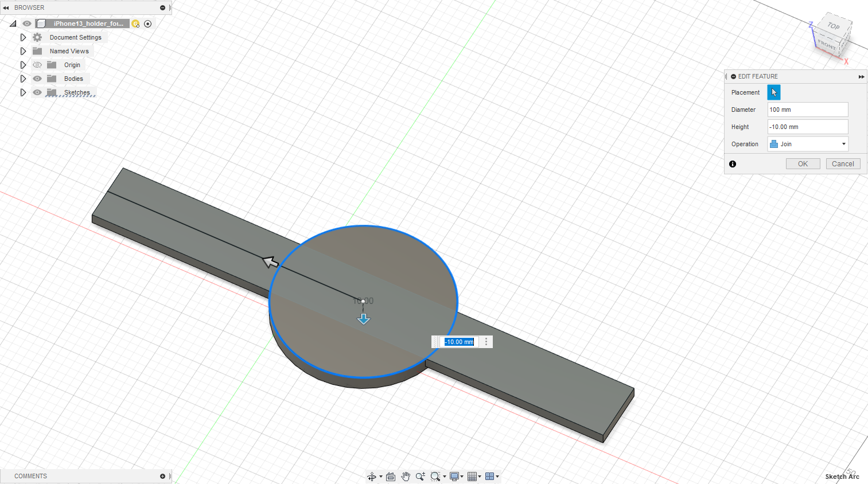Click the Height field in Edit Feature panel

[808, 127]
